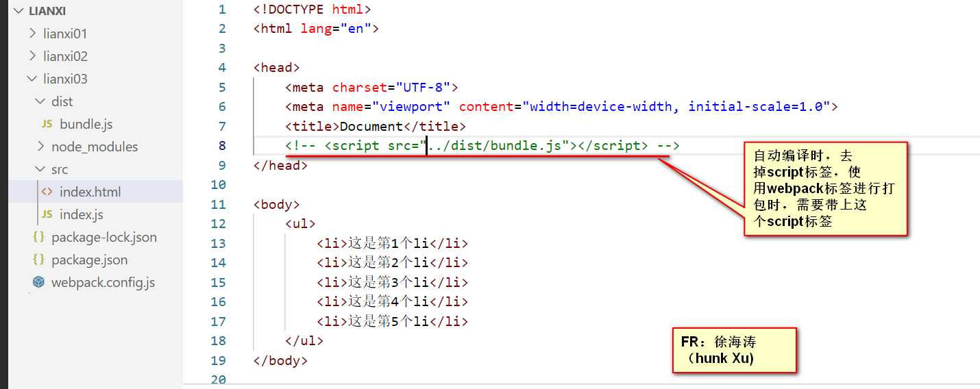Select the lianxi03 folder name
980x389 pixels.
pos(65,79)
